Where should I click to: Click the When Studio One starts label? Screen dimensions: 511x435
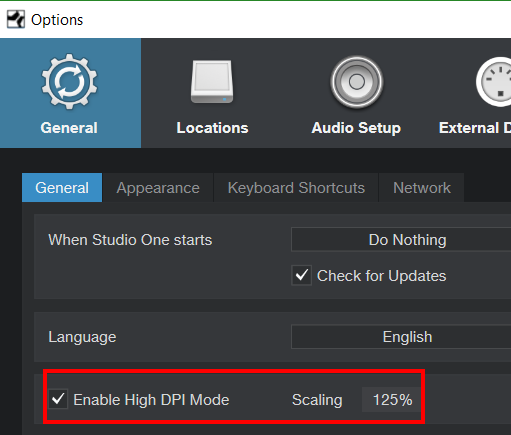coord(130,240)
